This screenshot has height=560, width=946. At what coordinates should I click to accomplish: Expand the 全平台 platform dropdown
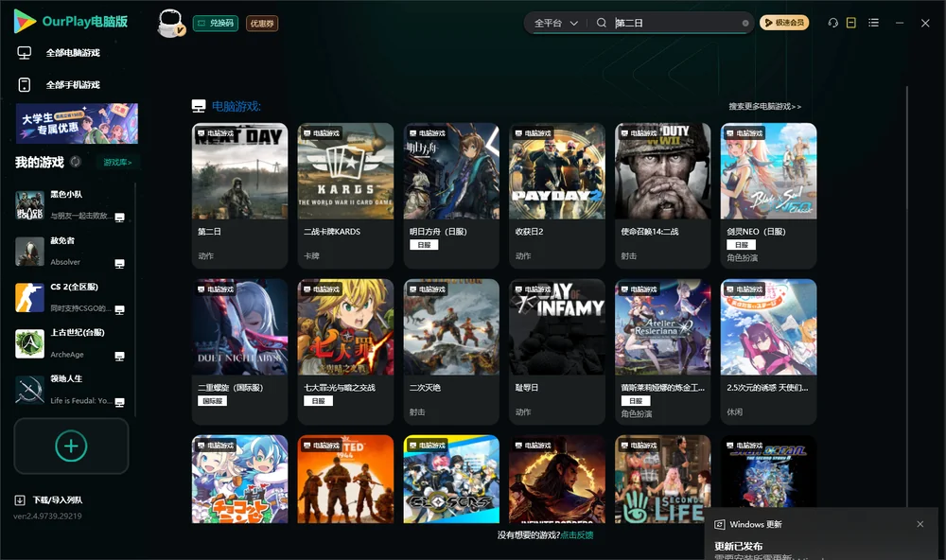pos(555,23)
